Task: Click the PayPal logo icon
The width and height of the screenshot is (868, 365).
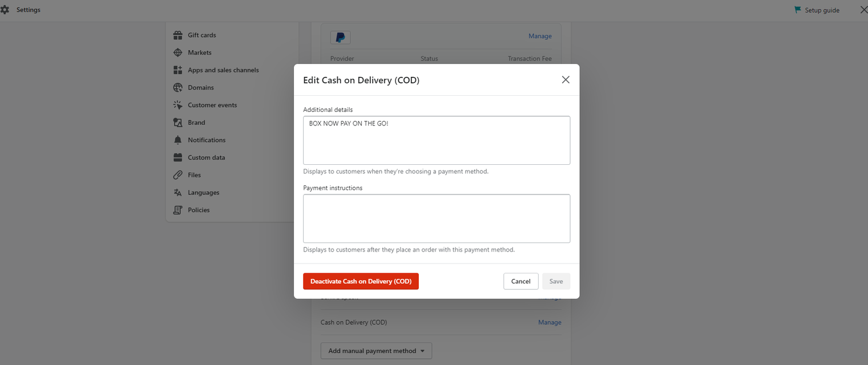Action: click(x=340, y=38)
